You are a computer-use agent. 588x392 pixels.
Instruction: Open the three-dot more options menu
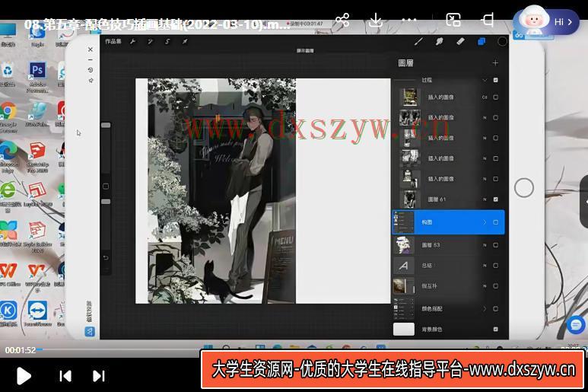point(408,20)
